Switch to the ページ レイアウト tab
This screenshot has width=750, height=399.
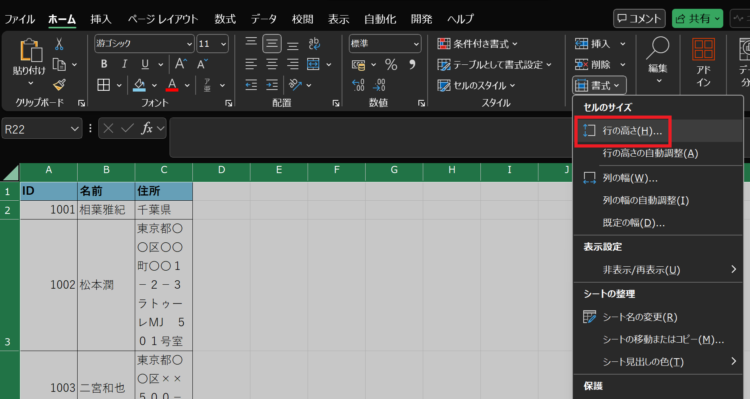click(163, 19)
